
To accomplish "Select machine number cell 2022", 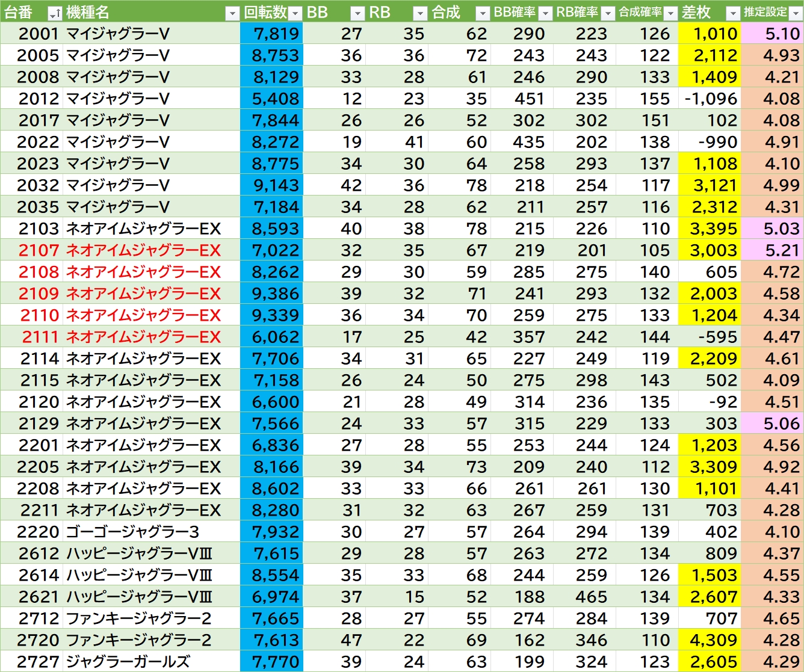I will coord(31,142).
